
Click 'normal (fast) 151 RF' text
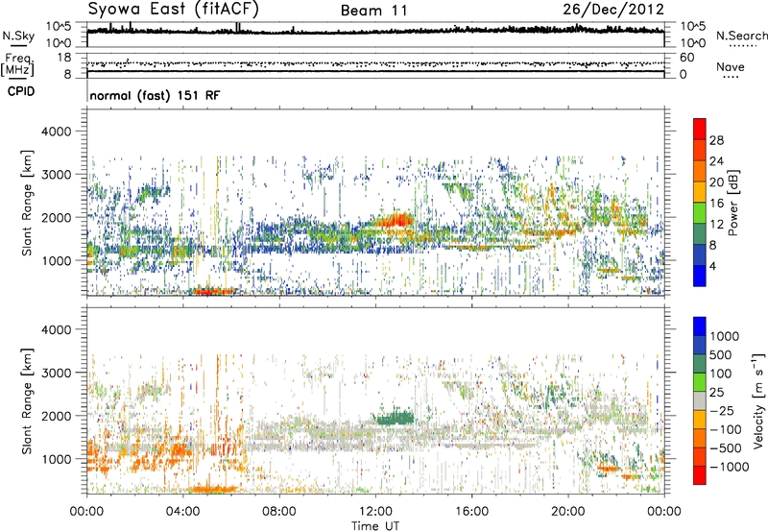[x=155, y=95]
